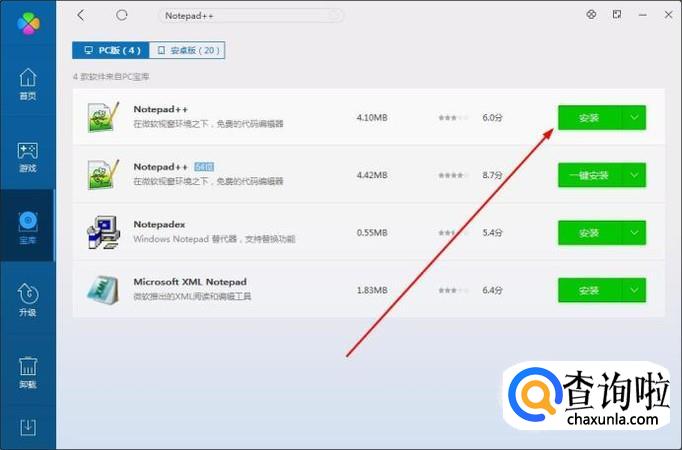Screen dimensions: 682x450
Task: Click 一键安装 for Notepad++ 4.42MB
Action: [590, 175]
